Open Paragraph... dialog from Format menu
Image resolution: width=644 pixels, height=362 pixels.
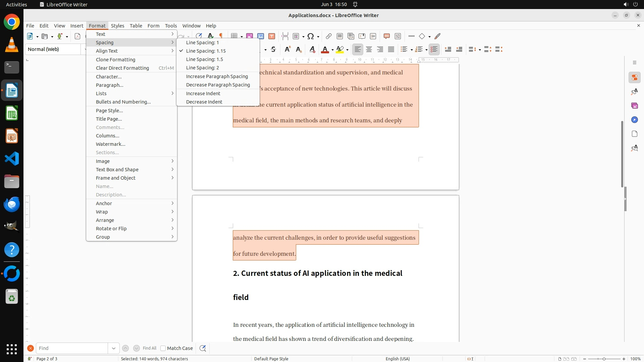109,85
